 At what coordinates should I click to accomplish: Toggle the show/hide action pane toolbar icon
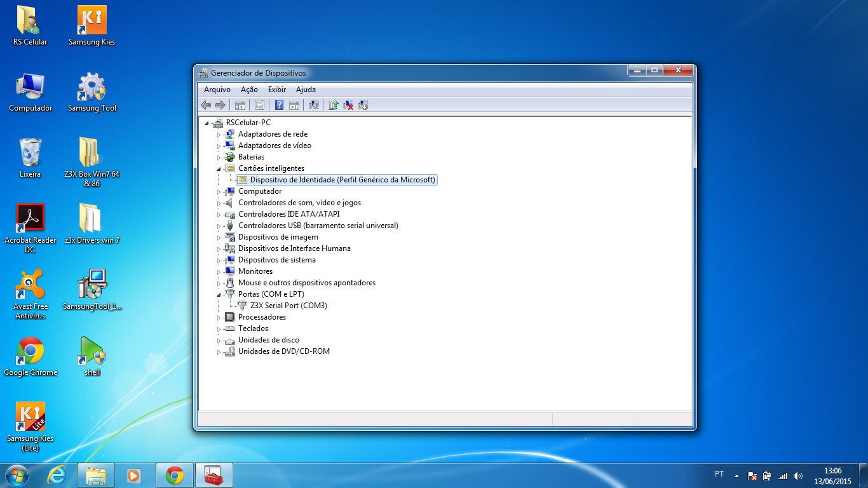click(x=294, y=105)
